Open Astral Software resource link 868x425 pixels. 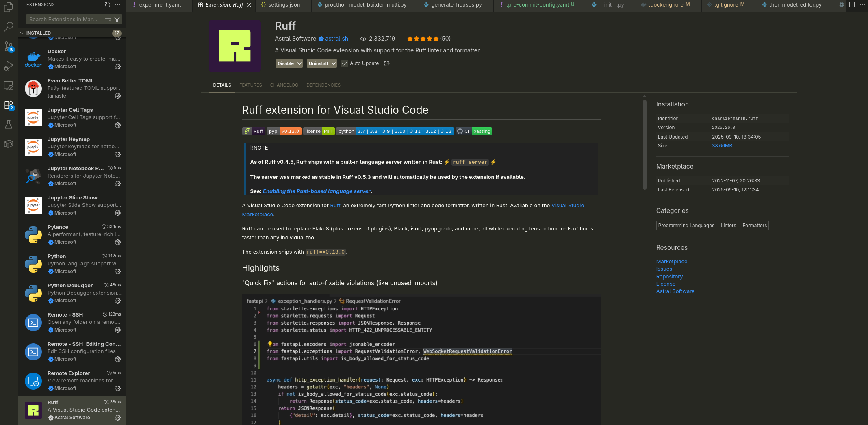(675, 291)
